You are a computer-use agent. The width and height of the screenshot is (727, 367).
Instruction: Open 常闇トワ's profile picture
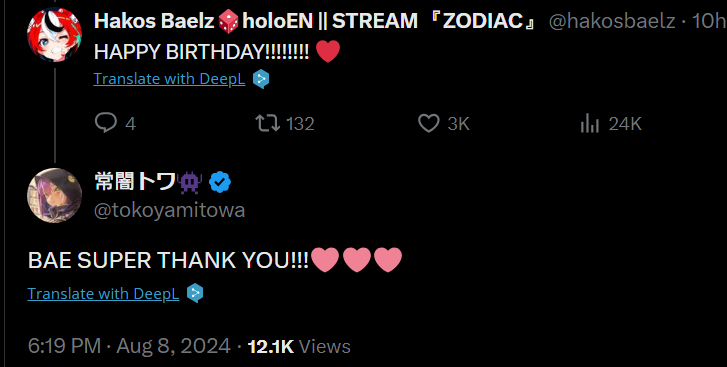55,195
